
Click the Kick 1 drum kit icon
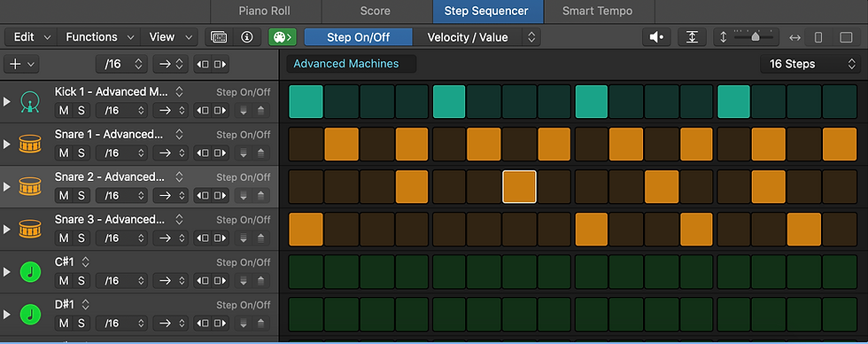[x=30, y=102]
